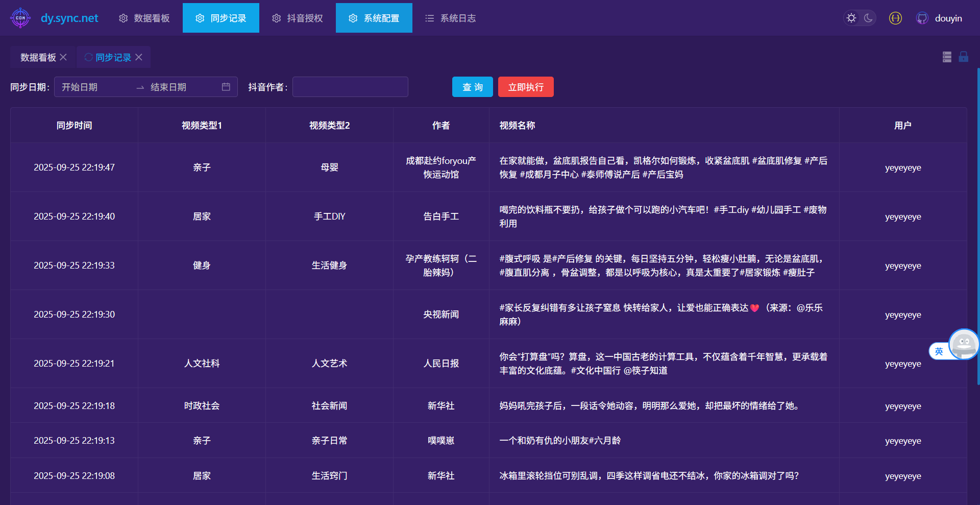Open the 同步记录 menu item
Screen dimensions: 980x505
pyautogui.click(x=221, y=18)
